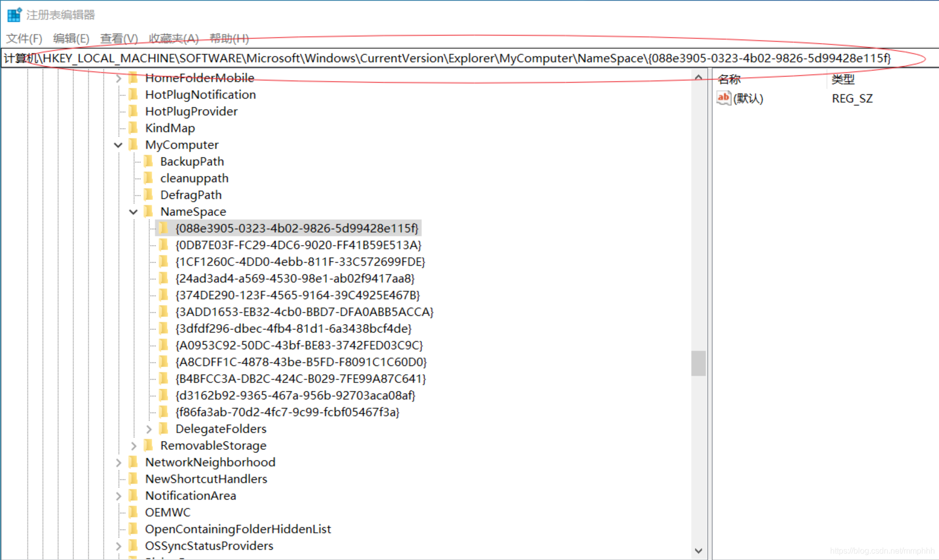
Task: Select the KindMap key name
Action: pos(170,128)
